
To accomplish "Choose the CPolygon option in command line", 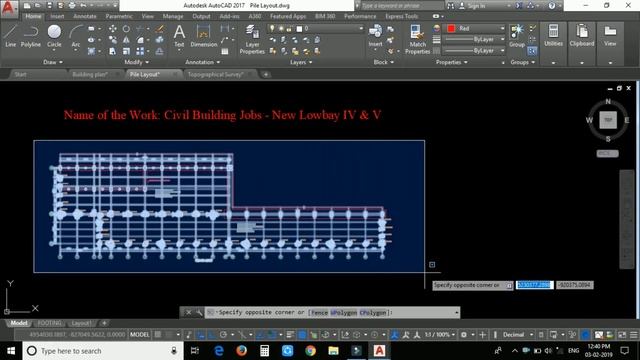I will (372, 313).
